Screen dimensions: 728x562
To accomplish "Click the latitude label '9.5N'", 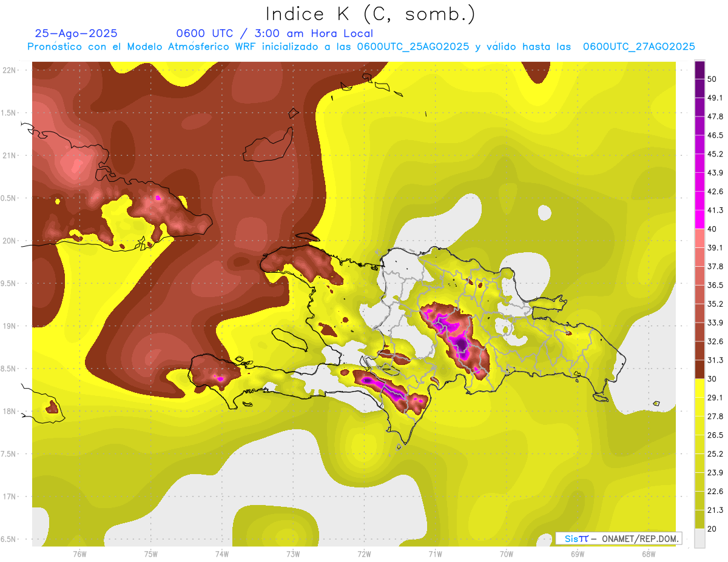I will tap(9, 284).
